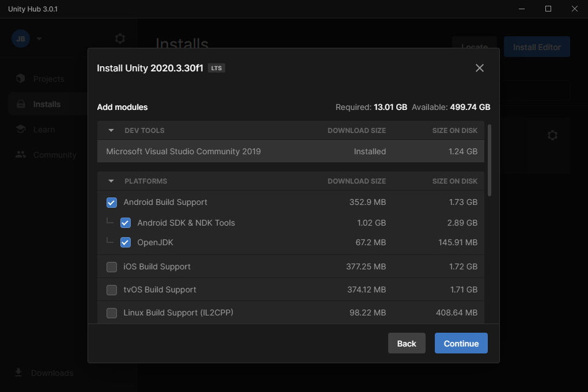
Task: Click the Android Build Support label
Action: coord(165,203)
